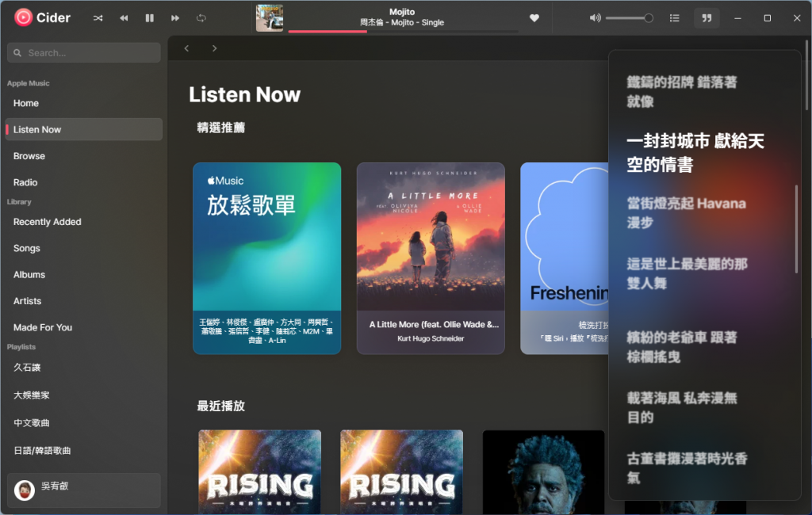Toggle shuffle playback mode
Viewport: 812px width, 515px height.
[98, 18]
